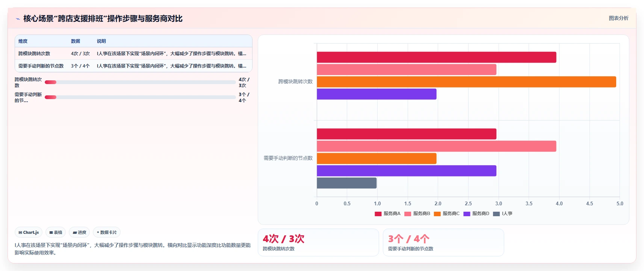
Task: Toggle 服务商C legend entry
Action: click(447, 214)
